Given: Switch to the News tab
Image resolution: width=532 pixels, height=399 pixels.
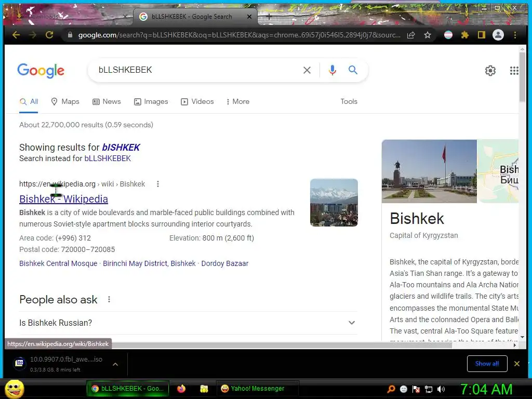Looking at the screenshot, I should [x=107, y=101].
